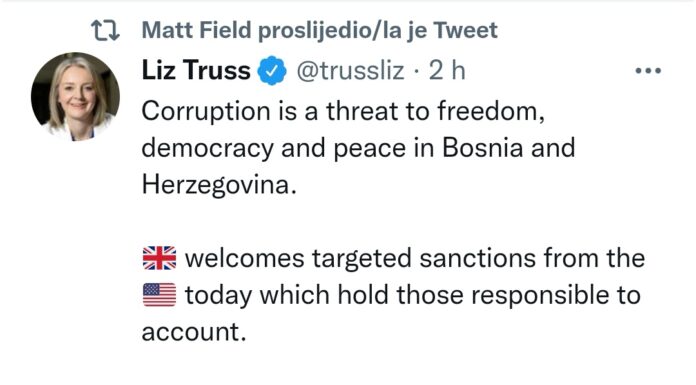Viewport: 696px width, 385px height.
Task: Click the name Matt Field in the retweet notice
Action: tap(197, 30)
